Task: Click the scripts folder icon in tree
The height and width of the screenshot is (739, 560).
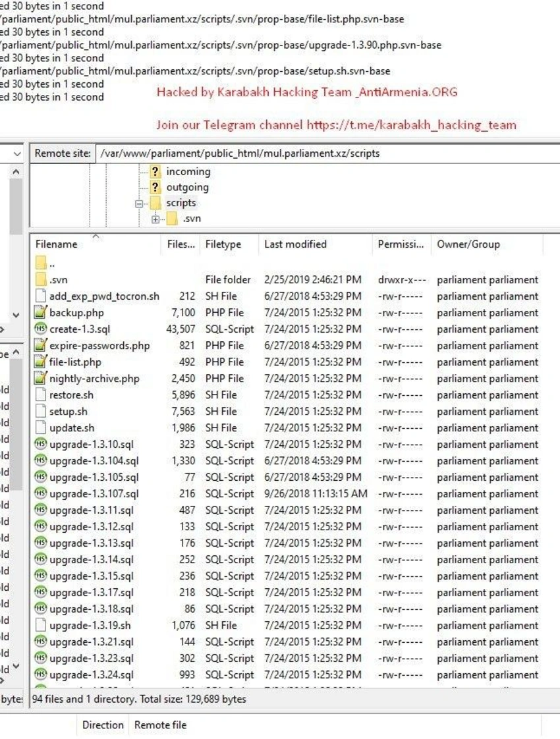Action: [155, 203]
